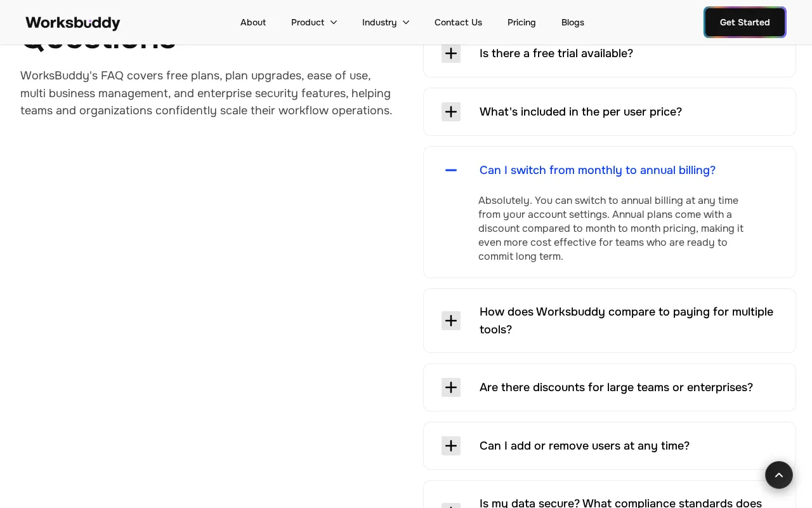
Task: Open 'Can I add or remove users at any time?'
Action: point(584,446)
